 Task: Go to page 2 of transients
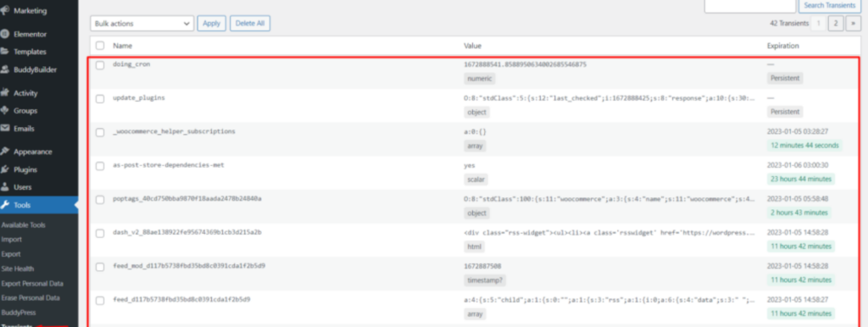tap(836, 23)
